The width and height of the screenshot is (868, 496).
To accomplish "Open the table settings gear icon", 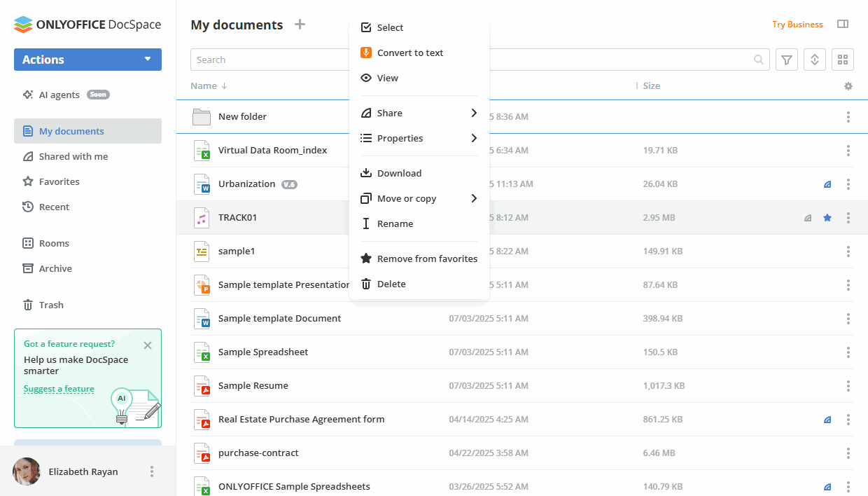I will (x=848, y=86).
